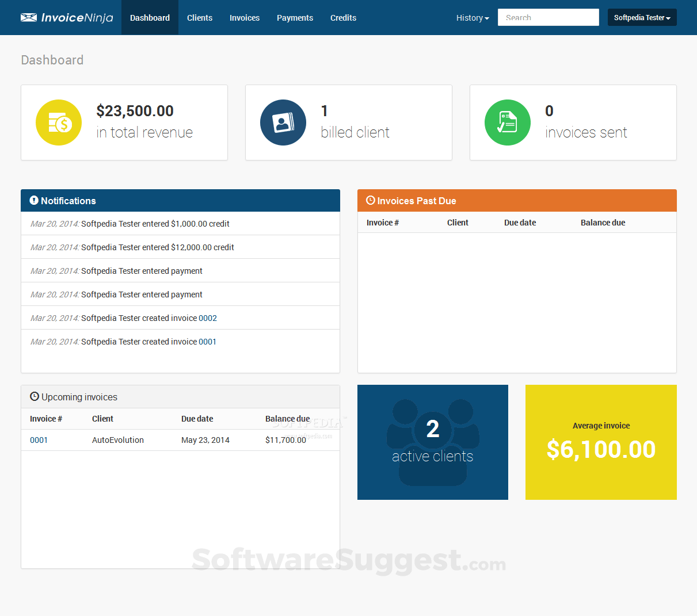
Task: Open invoice 0002 from the notifications list
Action: click(x=209, y=317)
